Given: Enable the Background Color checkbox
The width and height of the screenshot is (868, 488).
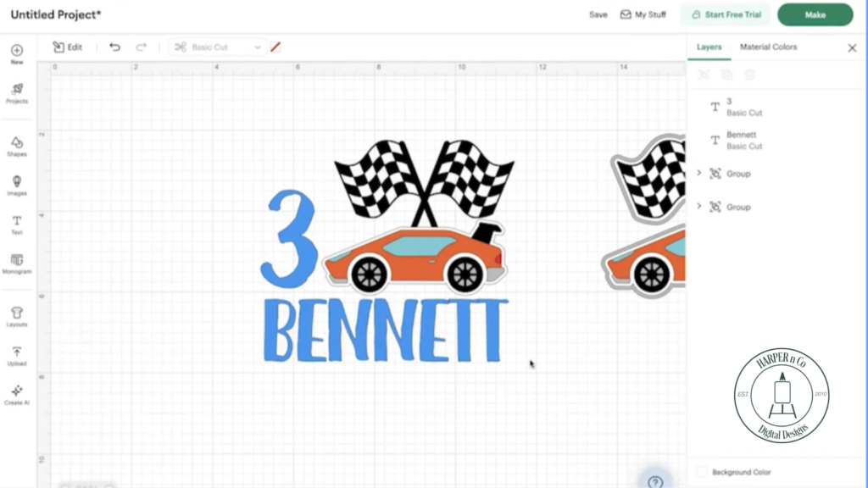Looking at the screenshot, I should click(x=702, y=472).
